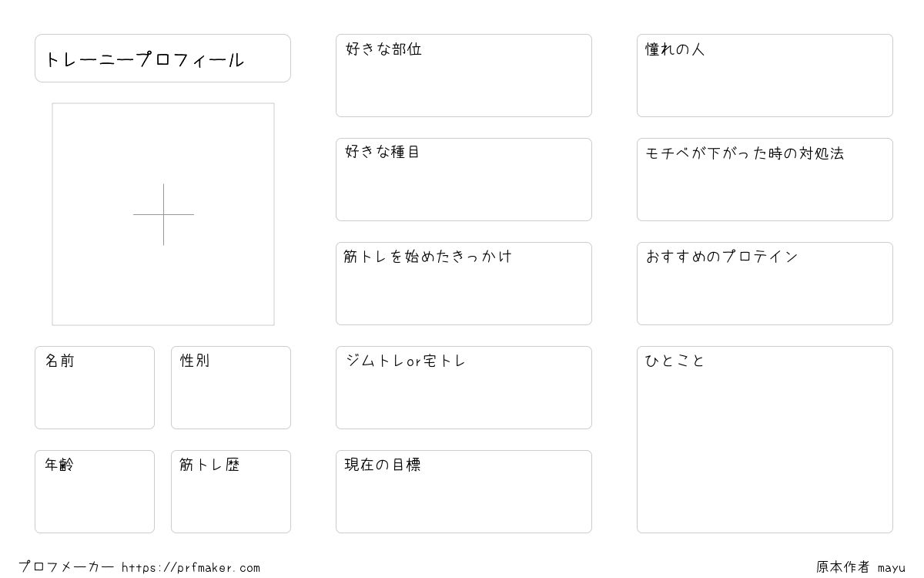Click the プロフメーカー footer text

click(x=66, y=567)
